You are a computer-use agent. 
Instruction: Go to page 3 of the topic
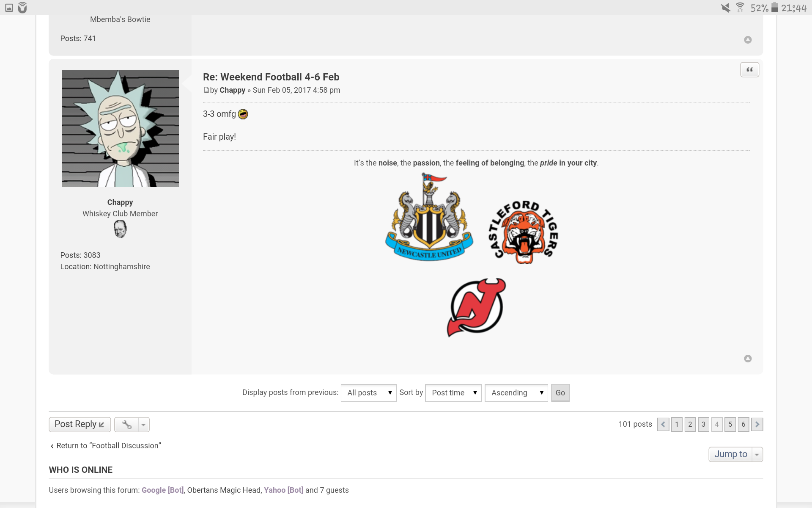(x=703, y=424)
